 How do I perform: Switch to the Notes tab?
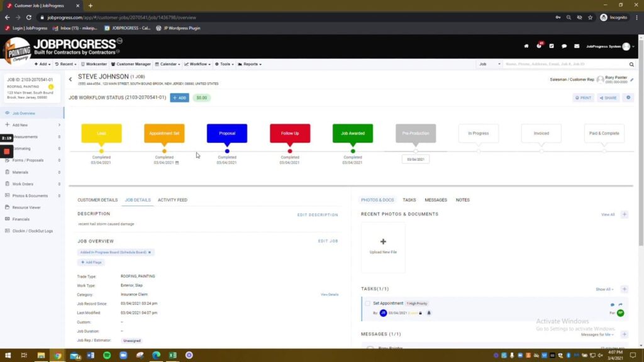462,200
